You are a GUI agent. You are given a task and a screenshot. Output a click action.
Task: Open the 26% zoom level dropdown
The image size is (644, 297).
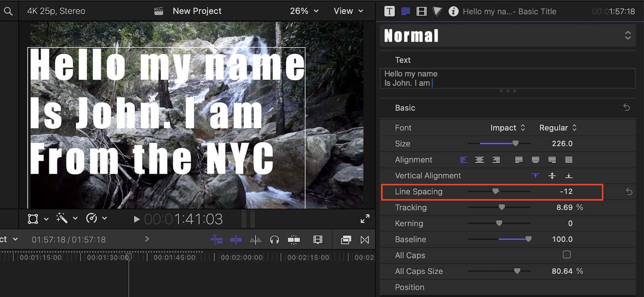click(304, 11)
